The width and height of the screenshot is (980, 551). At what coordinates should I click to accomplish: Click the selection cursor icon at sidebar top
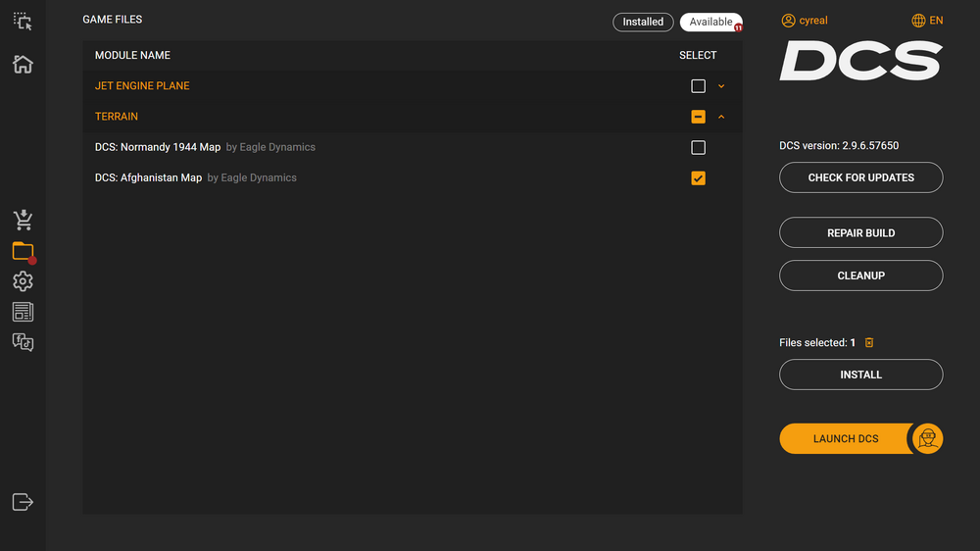point(23,22)
